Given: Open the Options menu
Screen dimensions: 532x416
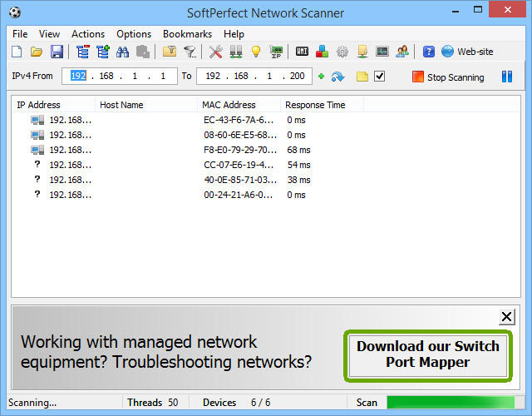Looking at the screenshot, I should point(134,34).
